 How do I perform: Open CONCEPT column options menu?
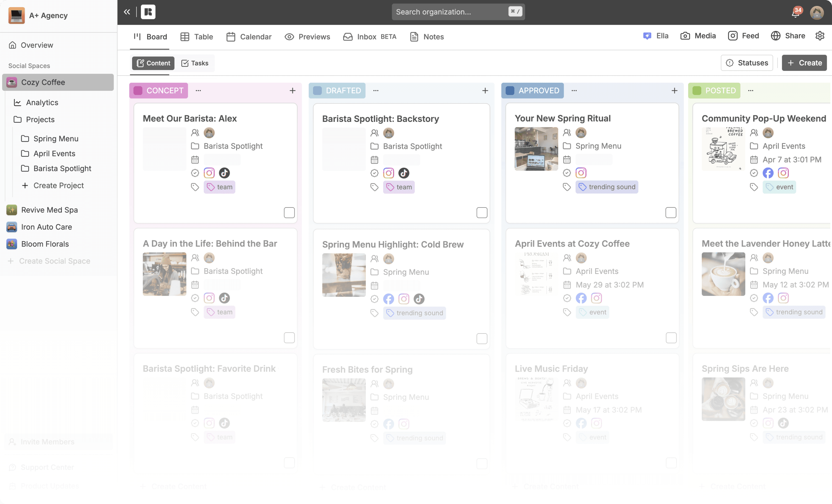[198, 91]
